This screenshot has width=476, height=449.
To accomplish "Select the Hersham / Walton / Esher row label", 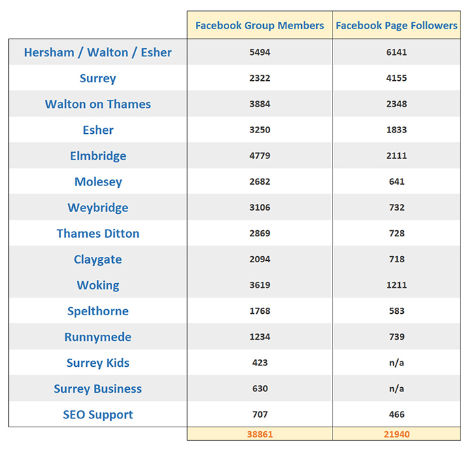I will [x=98, y=52].
